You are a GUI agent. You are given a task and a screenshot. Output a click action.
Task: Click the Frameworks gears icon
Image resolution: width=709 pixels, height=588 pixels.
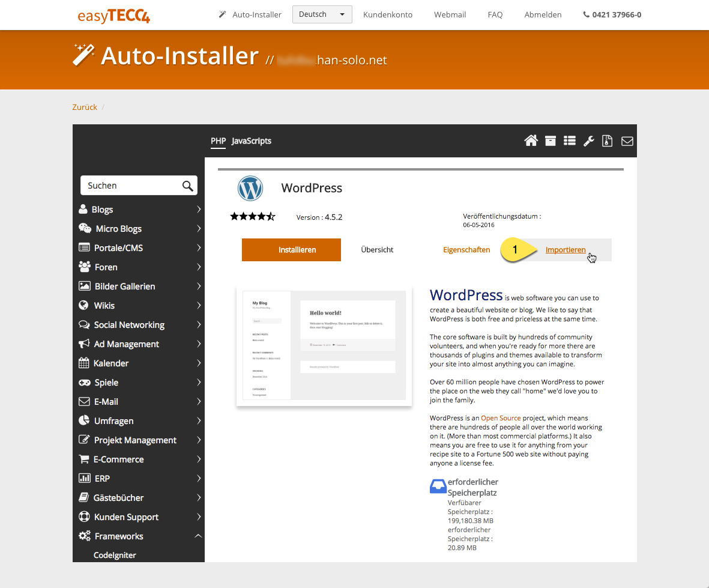click(x=85, y=536)
